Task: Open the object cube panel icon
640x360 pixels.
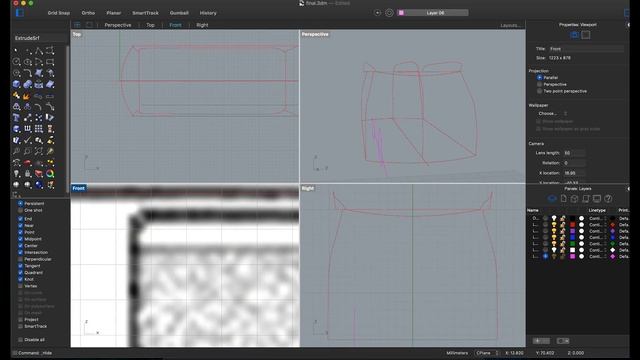Action: point(574,198)
